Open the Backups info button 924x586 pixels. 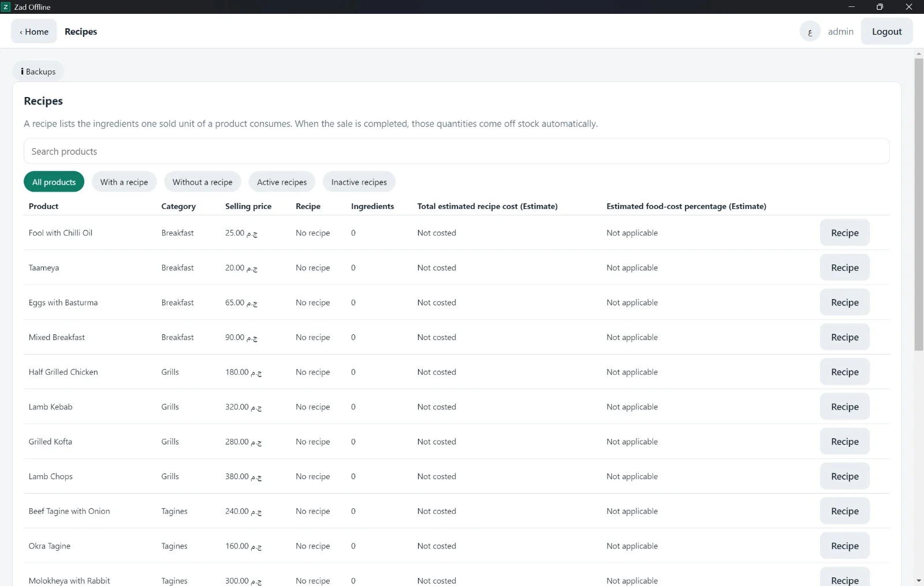pyautogui.click(x=38, y=72)
